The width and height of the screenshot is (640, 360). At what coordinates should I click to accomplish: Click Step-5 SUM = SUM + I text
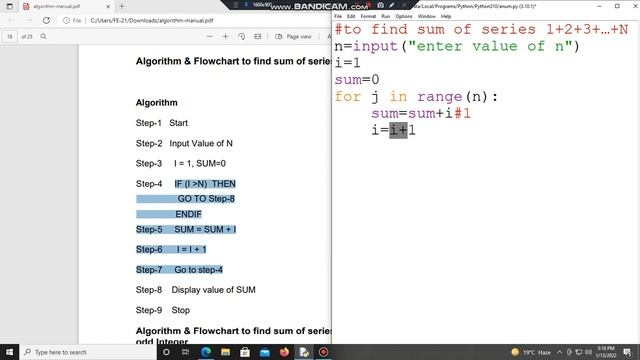coord(186,229)
